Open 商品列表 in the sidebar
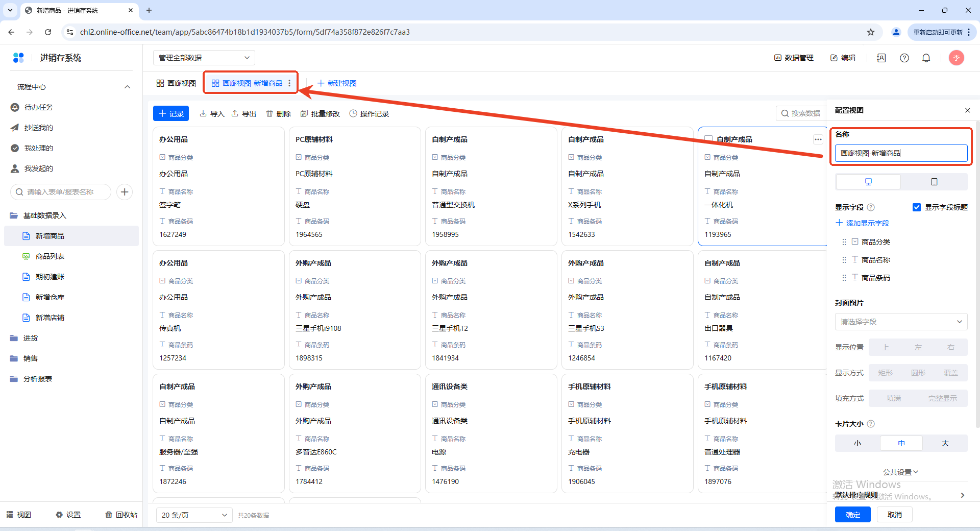The width and height of the screenshot is (980, 531). [50, 256]
